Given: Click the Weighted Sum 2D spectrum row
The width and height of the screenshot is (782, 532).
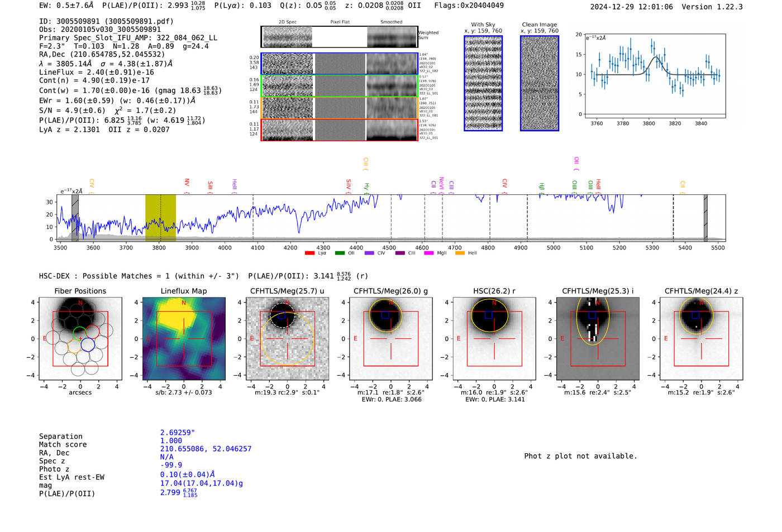Looking at the screenshot, I should click(340, 37).
